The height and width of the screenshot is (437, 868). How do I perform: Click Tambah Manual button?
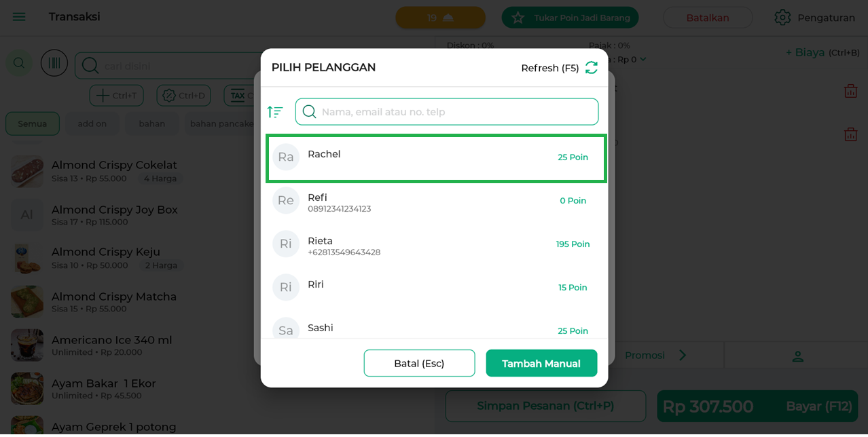(x=541, y=363)
